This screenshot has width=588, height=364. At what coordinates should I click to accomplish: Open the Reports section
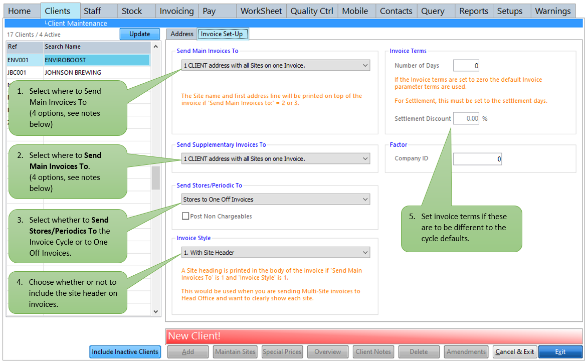[473, 11]
